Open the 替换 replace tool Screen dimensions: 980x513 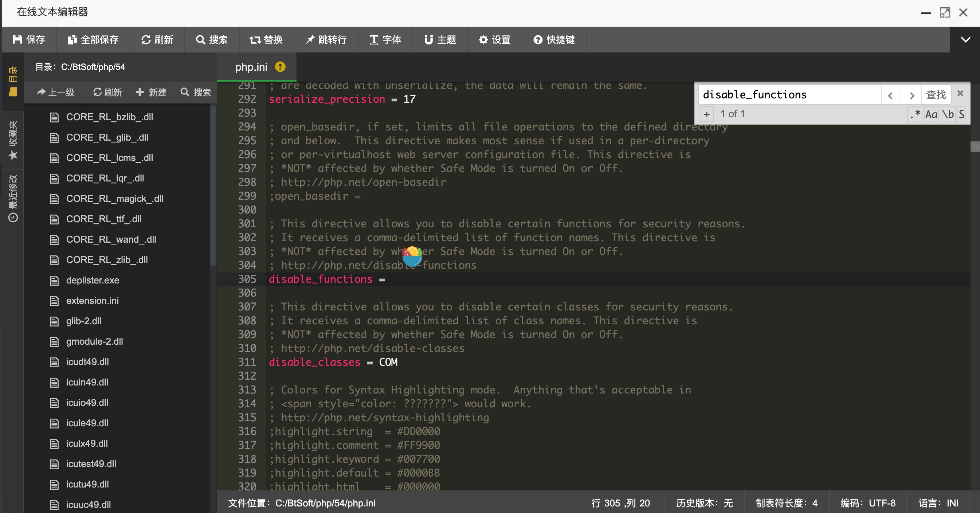266,40
